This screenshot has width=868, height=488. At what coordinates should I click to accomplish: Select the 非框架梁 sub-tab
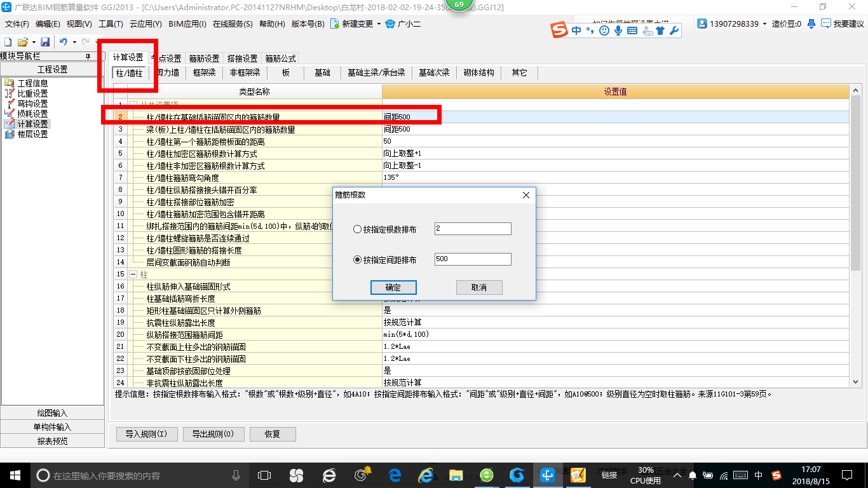pyautogui.click(x=245, y=73)
